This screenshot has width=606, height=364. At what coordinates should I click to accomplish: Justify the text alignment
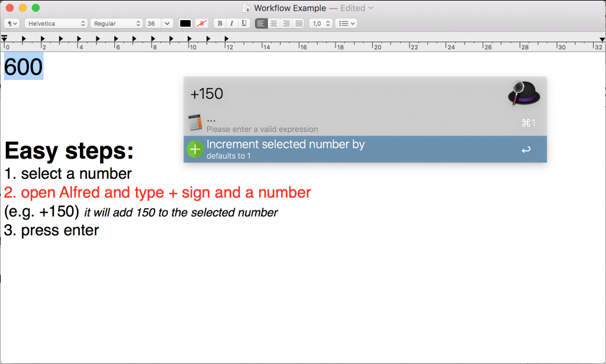[x=298, y=24]
